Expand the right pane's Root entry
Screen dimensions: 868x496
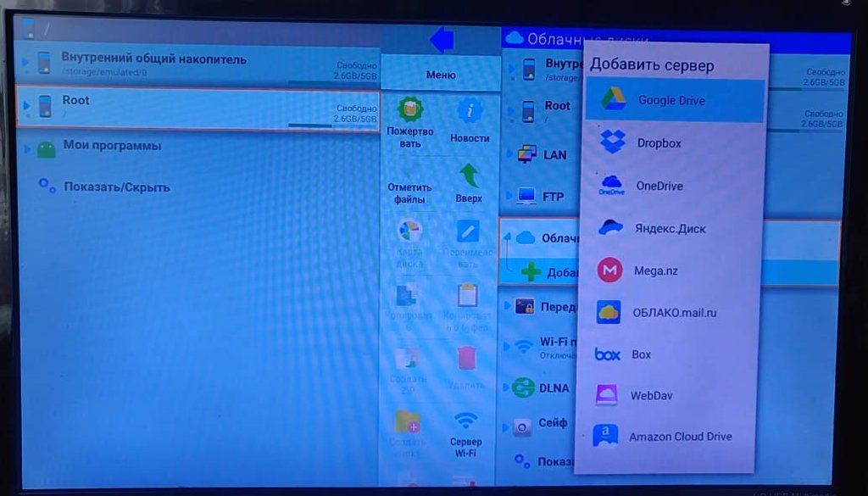click(511, 111)
